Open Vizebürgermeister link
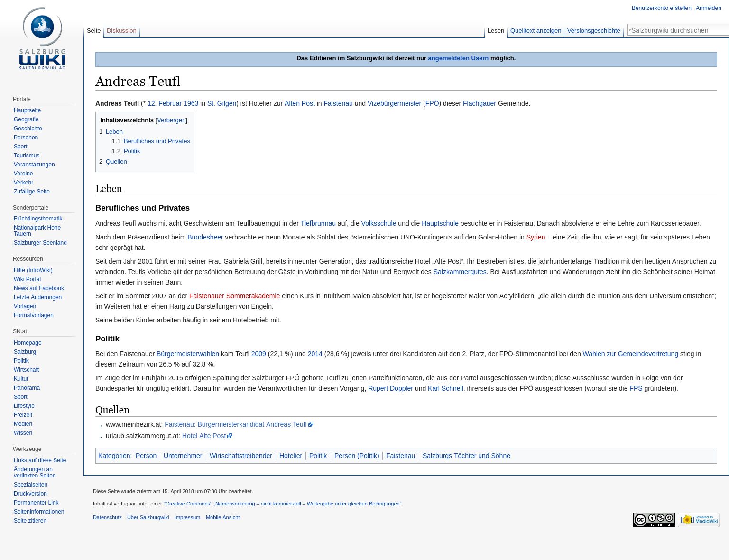 [x=394, y=103]
